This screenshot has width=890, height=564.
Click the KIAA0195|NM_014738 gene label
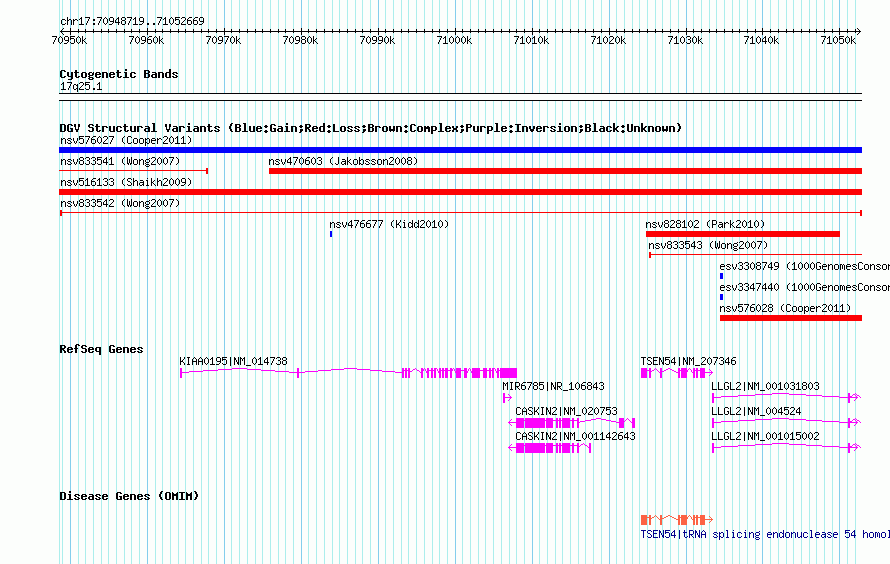pos(233,361)
